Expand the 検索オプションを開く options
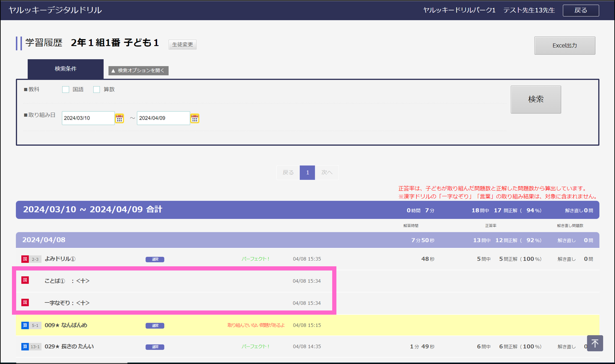The width and height of the screenshot is (615, 364). pos(138,71)
